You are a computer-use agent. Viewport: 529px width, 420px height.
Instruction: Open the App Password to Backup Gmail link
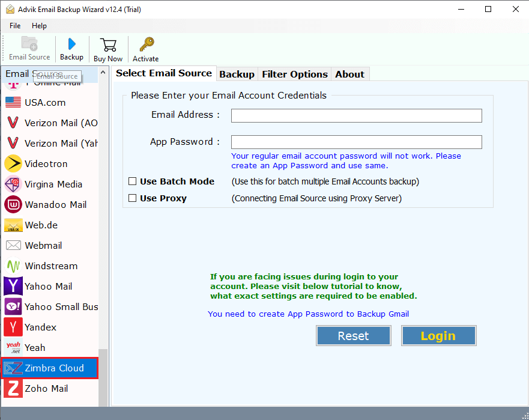308,314
